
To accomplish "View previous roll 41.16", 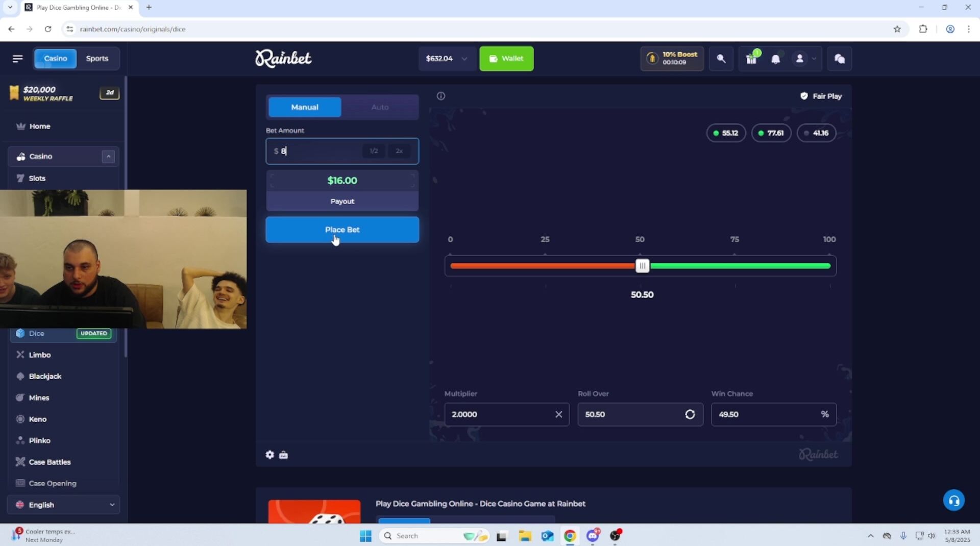I will point(816,133).
